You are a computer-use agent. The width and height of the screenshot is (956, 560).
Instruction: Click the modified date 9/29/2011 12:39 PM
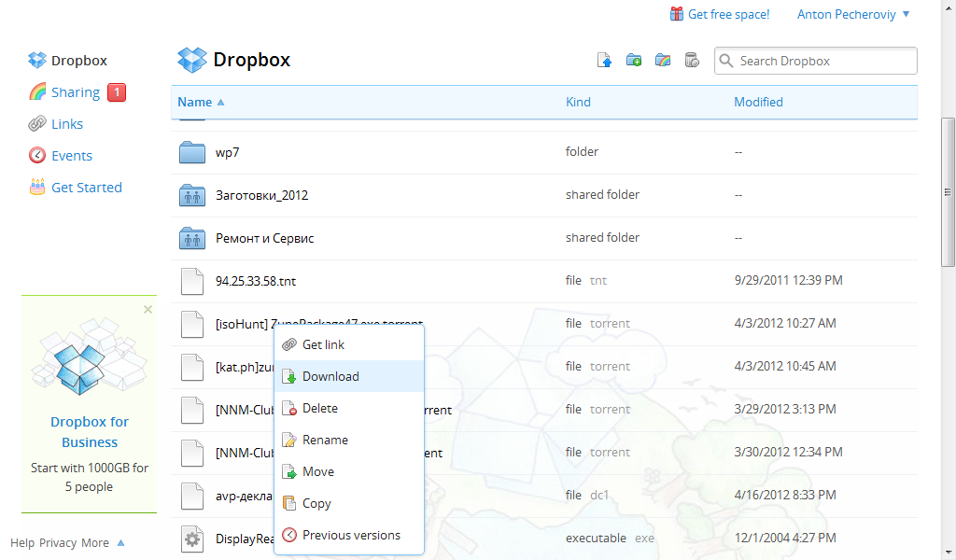tap(788, 280)
